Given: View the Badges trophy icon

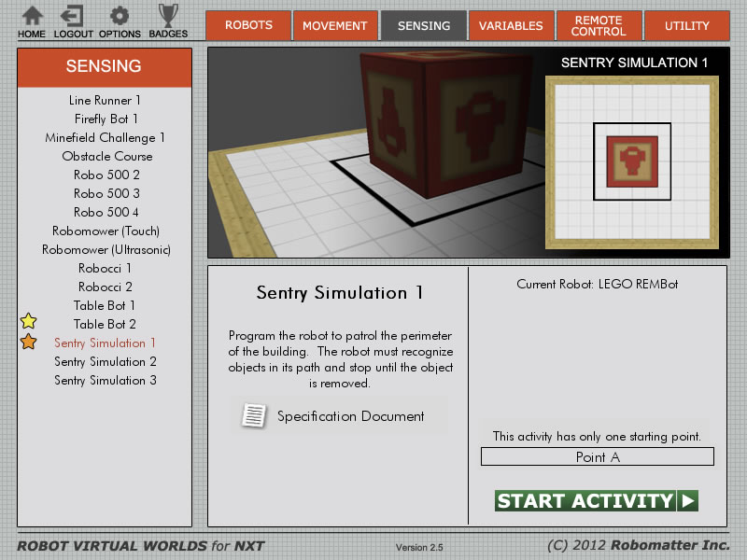Looking at the screenshot, I should [x=168, y=16].
